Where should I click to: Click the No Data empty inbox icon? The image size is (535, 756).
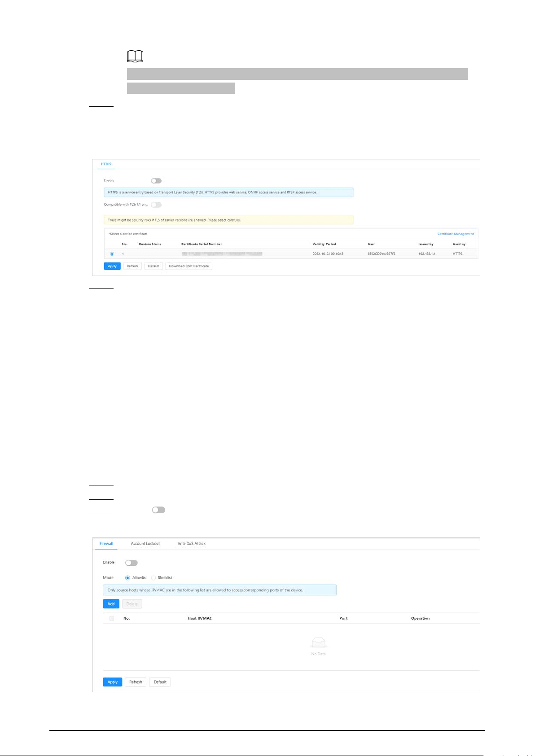coord(318,643)
